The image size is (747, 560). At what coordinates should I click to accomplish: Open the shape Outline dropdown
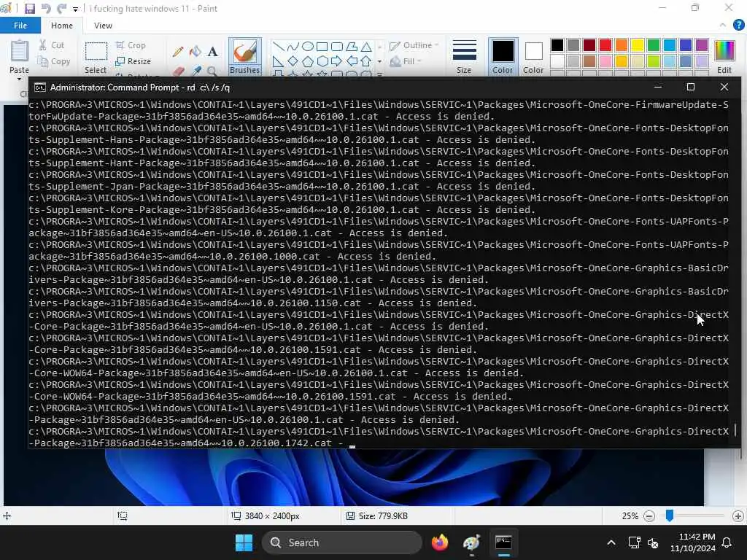[x=414, y=45]
